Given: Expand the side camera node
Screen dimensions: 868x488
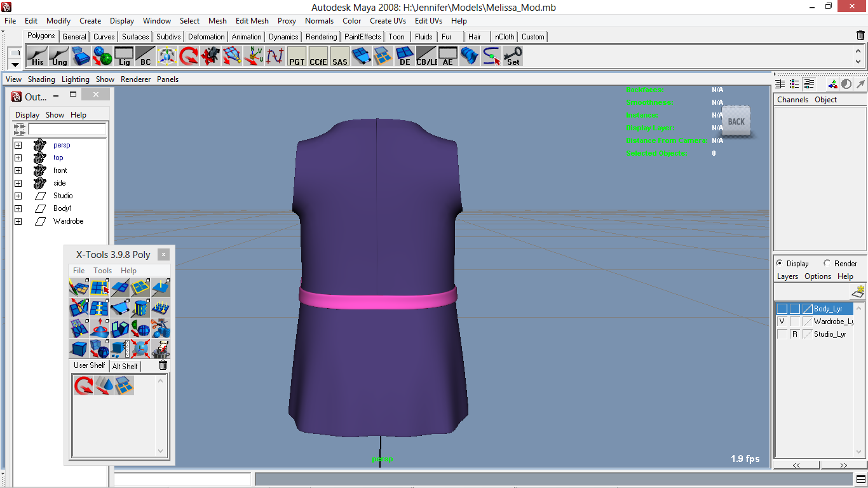Looking at the screenshot, I should click(18, 183).
